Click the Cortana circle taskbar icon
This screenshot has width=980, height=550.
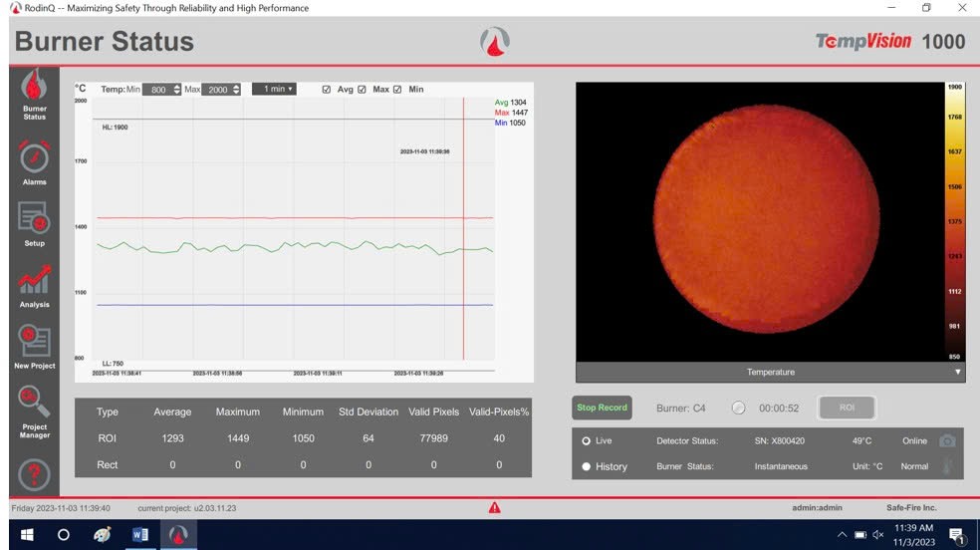click(x=63, y=535)
